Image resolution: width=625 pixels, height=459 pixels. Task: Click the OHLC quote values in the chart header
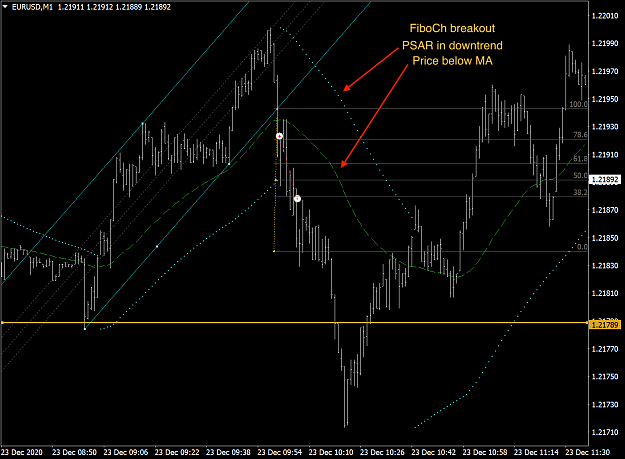coord(114,7)
